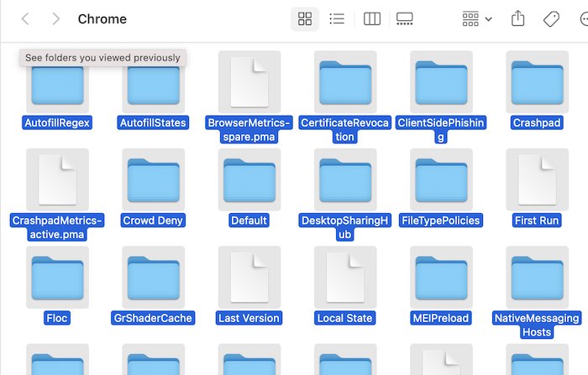Select the CertificateRevocation folder icon
This screenshot has height=375, width=588.
pos(345,82)
